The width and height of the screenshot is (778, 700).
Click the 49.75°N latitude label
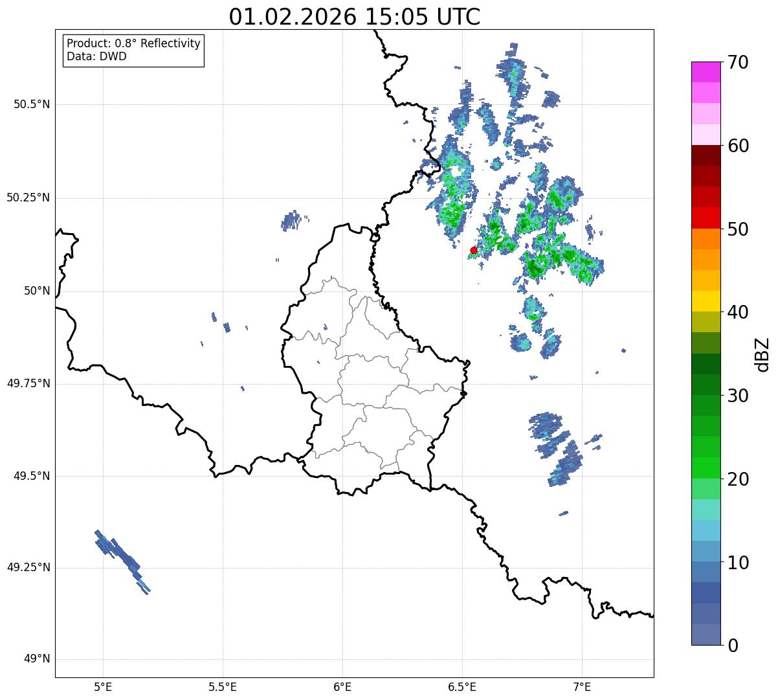[x=28, y=383]
